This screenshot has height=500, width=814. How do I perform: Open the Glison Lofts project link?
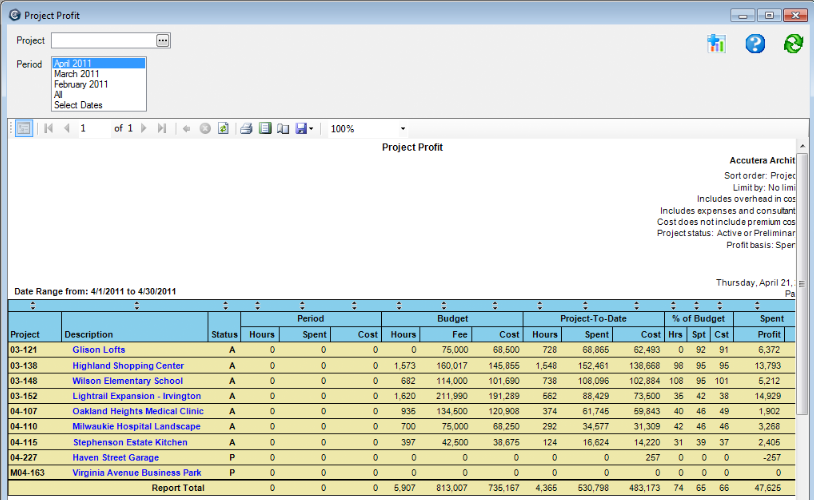point(98,350)
